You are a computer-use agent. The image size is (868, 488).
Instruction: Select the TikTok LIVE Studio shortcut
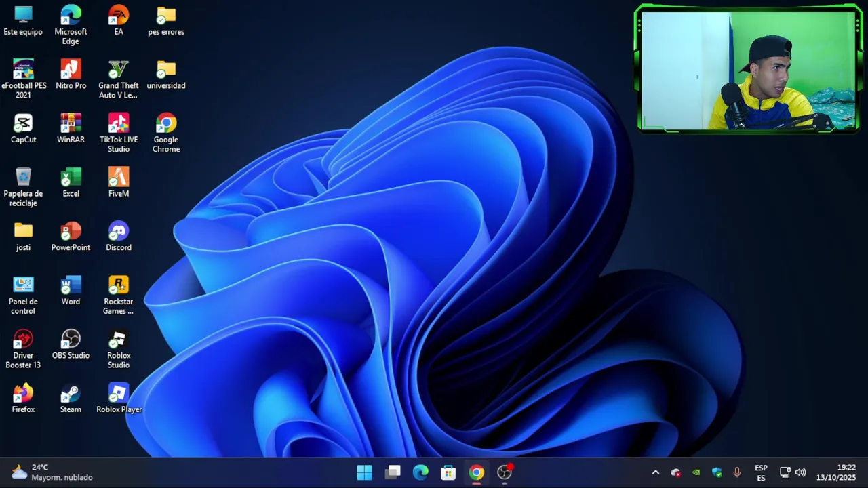(x=119, y=134)
